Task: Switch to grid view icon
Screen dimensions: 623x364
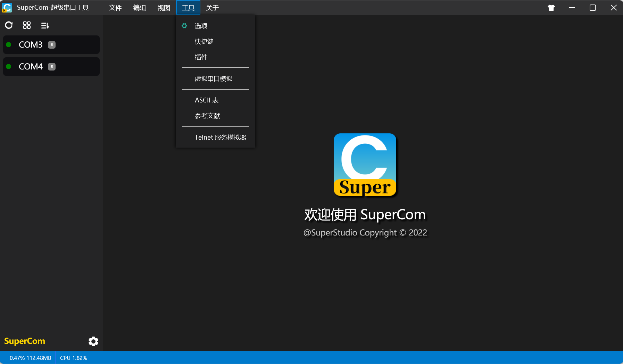Action: 27,25
